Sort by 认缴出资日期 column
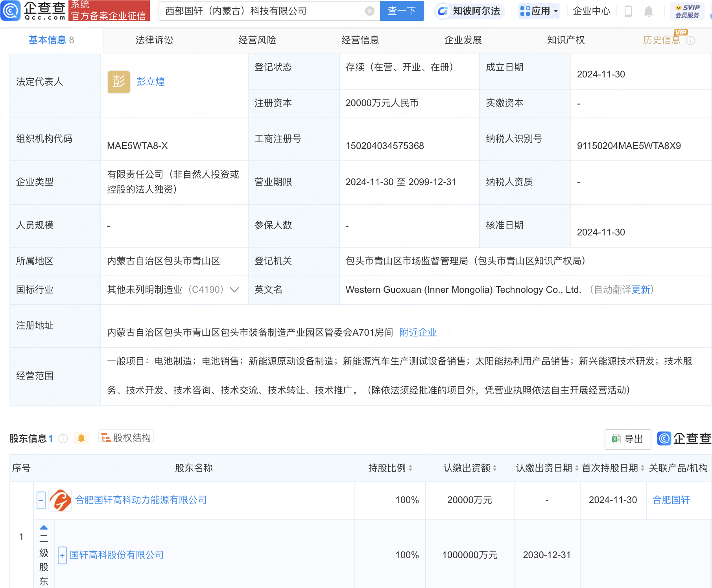 tap(577, 468)
